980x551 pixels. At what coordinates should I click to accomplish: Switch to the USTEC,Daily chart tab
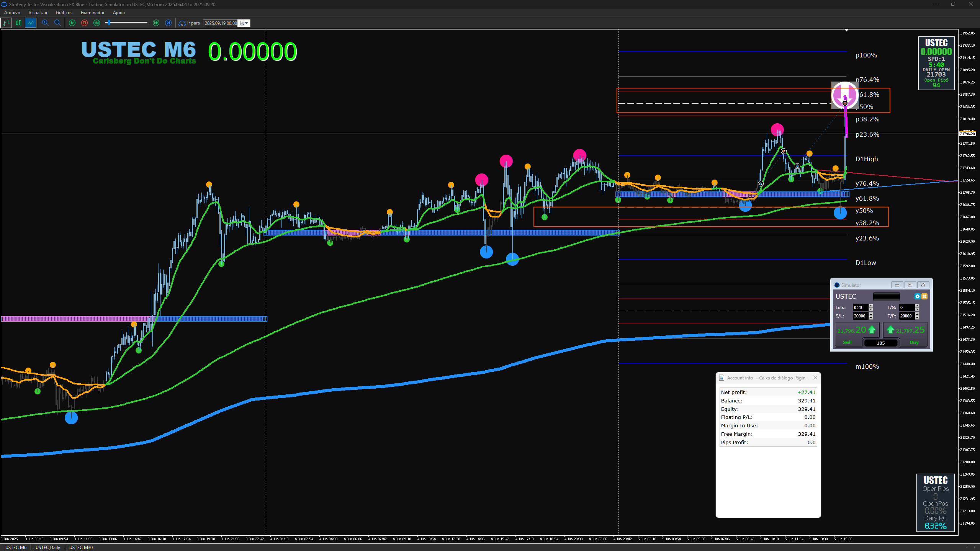tap(47, 547)
